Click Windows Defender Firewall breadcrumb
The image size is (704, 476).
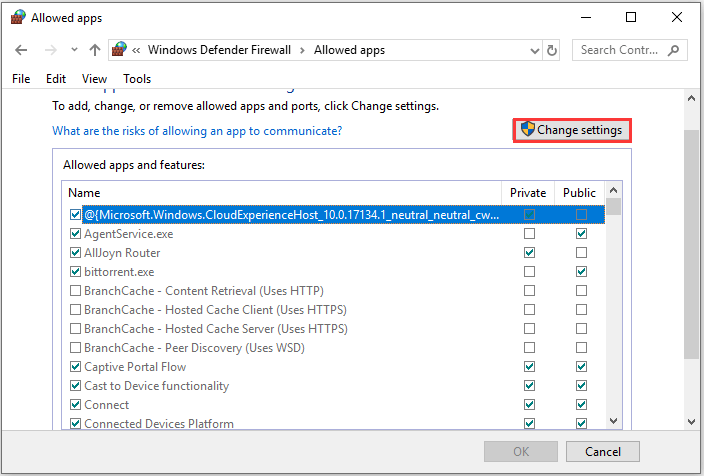[219, 50]
